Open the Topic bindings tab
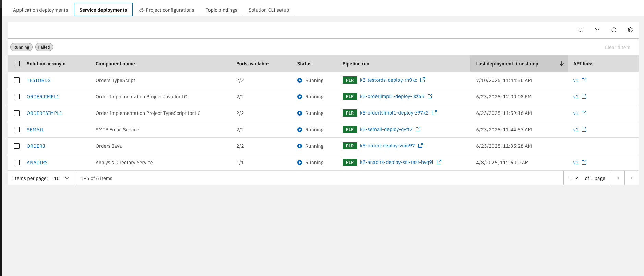The image size is (644, 276). tap(221, 10)
